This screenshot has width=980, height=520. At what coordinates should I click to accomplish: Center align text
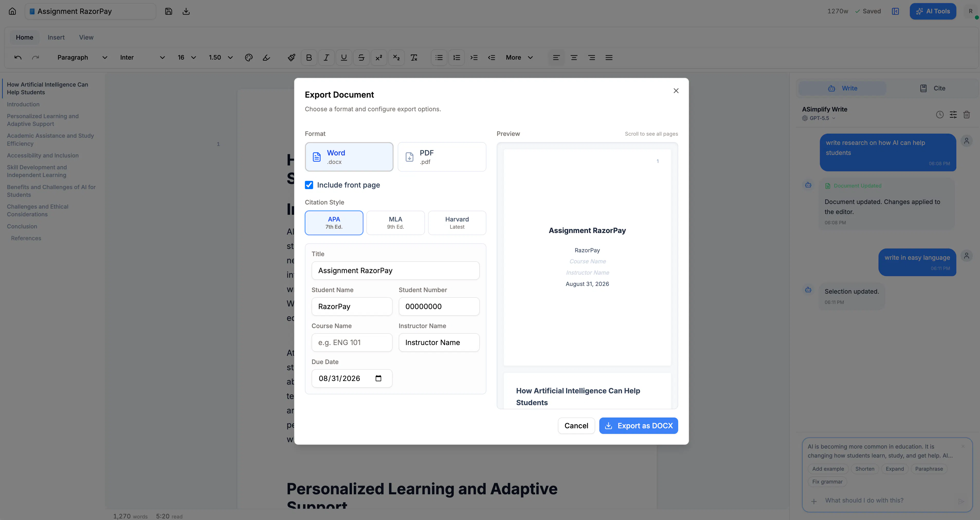574,57
